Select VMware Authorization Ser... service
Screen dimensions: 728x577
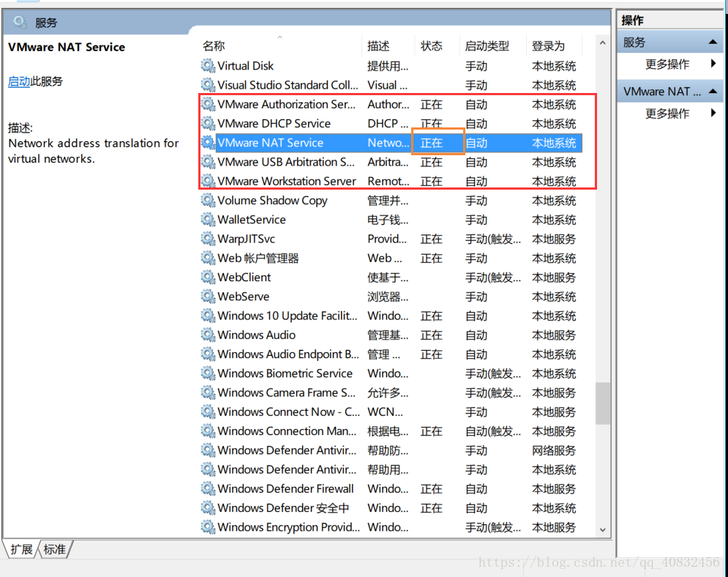click(x=391, y=105)
